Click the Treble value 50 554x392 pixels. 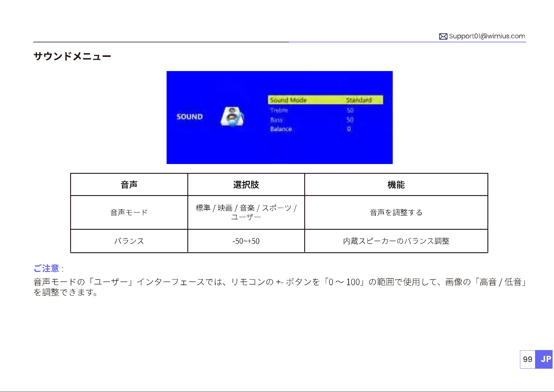(350, 110)
